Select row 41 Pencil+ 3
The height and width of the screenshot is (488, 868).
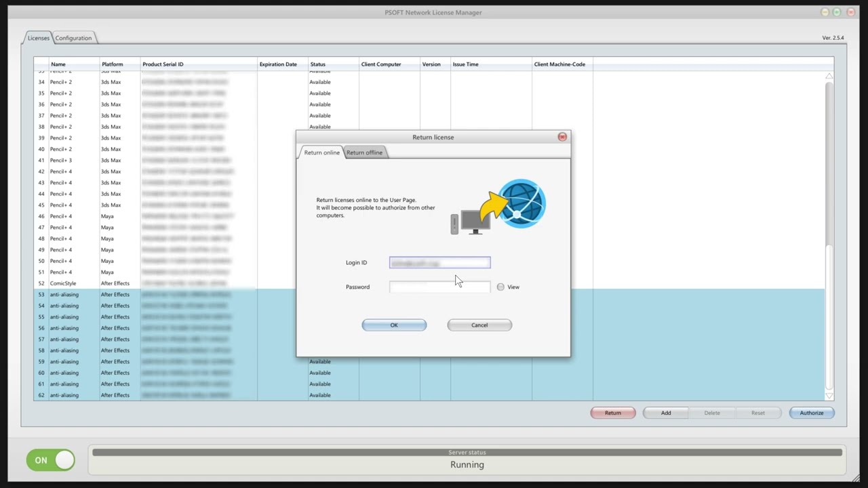429,161
